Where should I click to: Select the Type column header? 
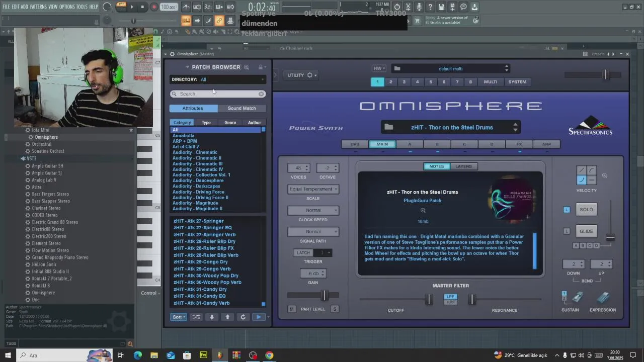click(206, 123)
